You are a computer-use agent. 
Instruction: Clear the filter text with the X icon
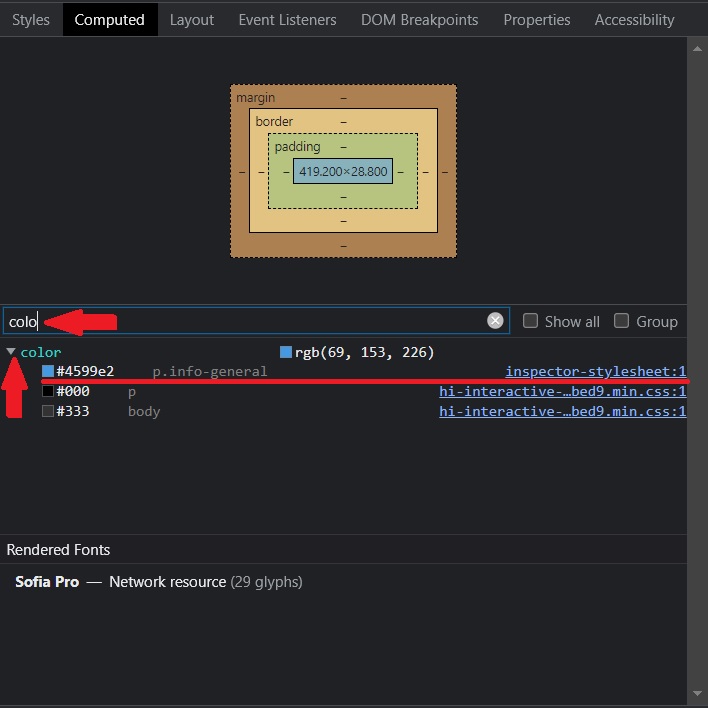[495, 321]
